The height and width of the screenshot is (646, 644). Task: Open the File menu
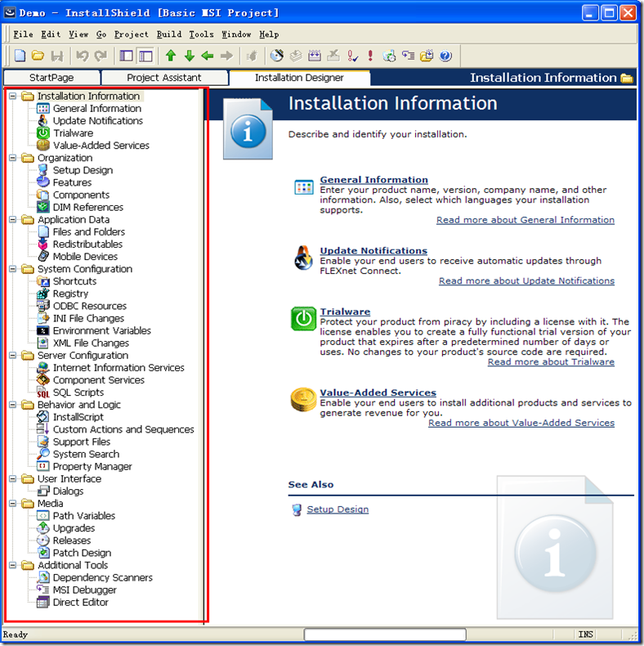pos(23,34)
